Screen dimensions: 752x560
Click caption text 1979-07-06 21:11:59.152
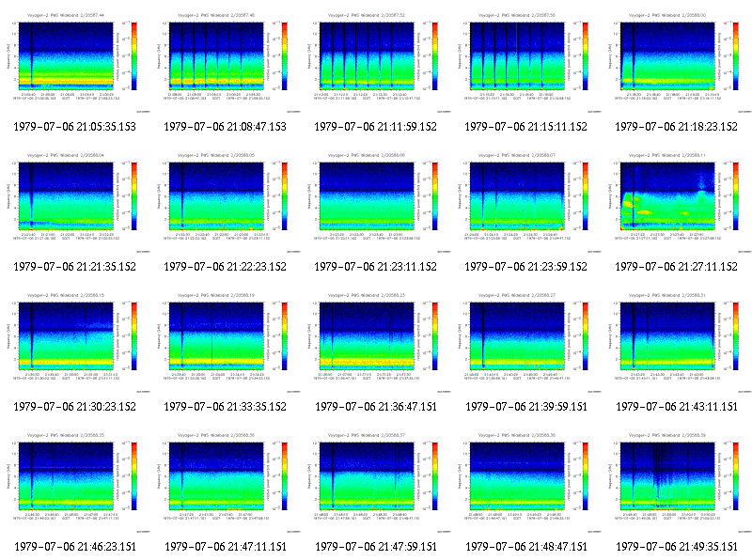point(375,127)
